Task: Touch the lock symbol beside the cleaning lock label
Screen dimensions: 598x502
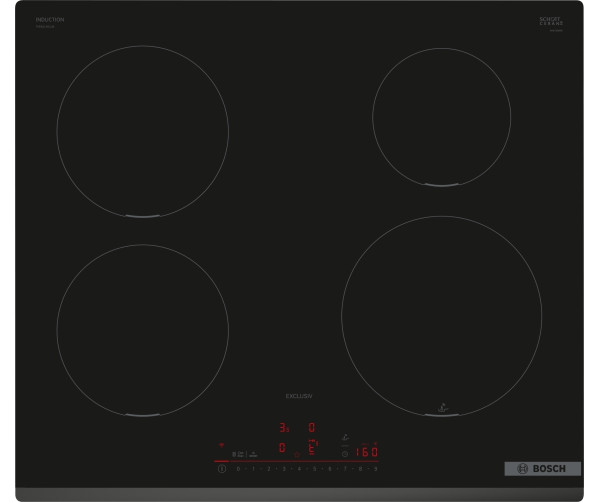Action: tap(234, 454)
